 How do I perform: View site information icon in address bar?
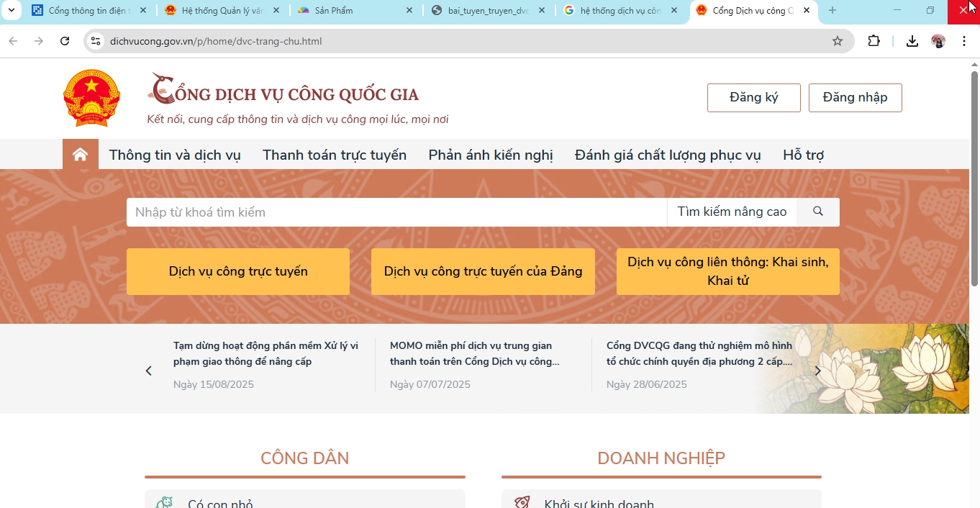(96, 42)
